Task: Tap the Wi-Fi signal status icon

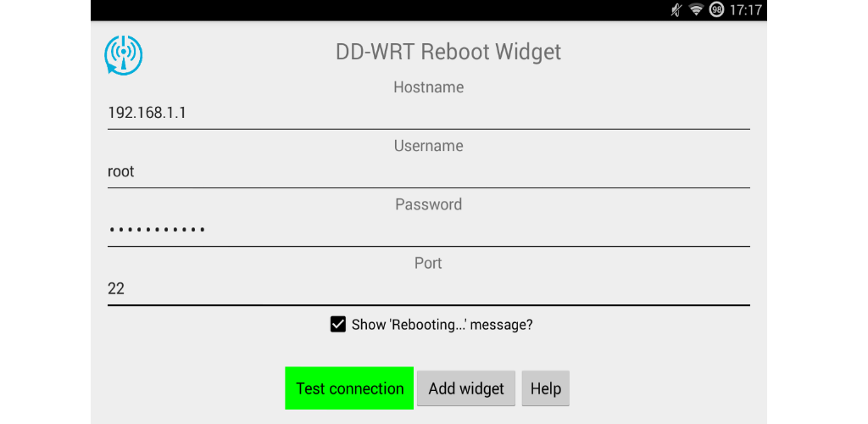Action: (697, 10)
